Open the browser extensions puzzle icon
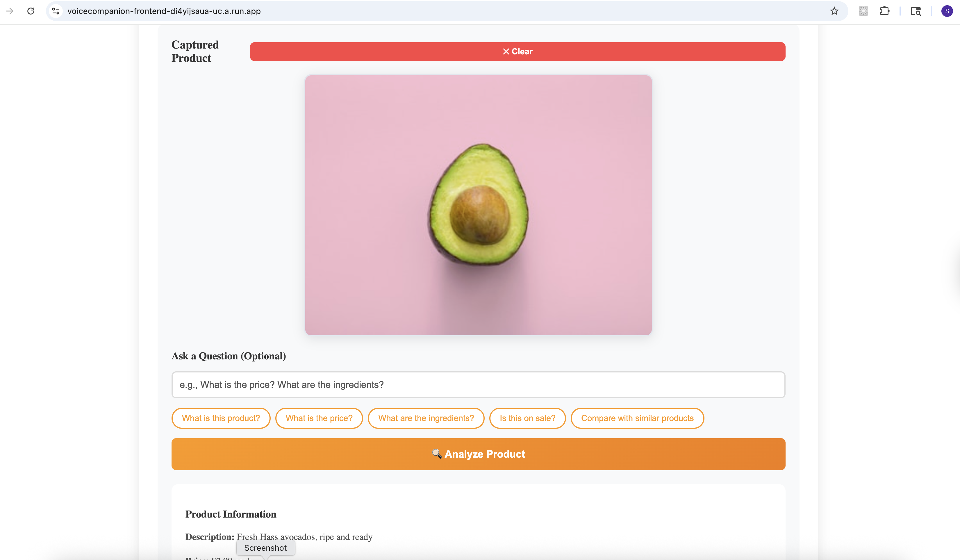The height and width of the screenshot is (560, 960). (x=885, y=11)
